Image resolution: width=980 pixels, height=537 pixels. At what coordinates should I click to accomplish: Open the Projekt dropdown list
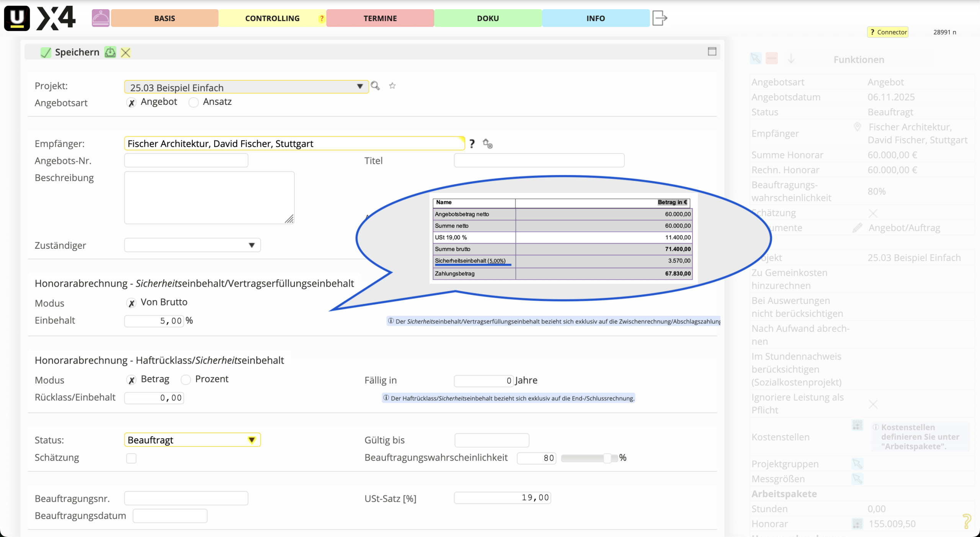click(359, 87)
